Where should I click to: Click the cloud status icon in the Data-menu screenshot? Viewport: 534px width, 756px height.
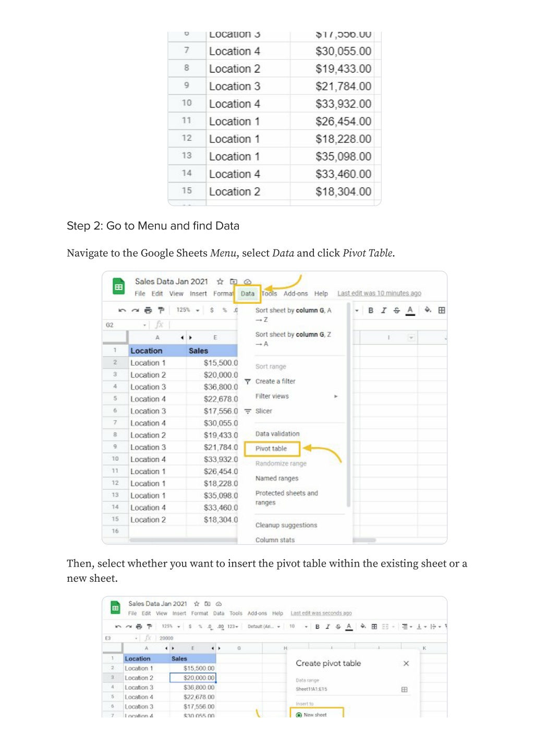coord(247,281)
